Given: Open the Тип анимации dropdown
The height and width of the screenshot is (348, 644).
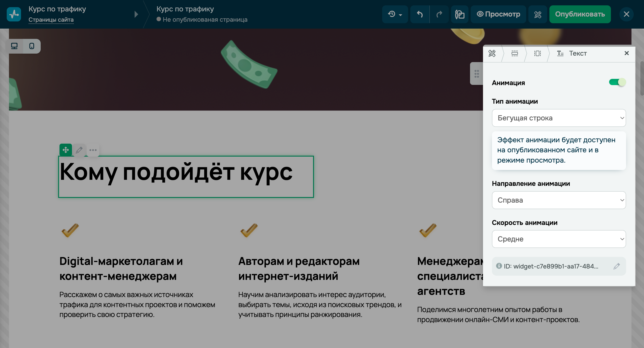Looking at the screenshot, I should pyautogui.click(x=559, y=118).
